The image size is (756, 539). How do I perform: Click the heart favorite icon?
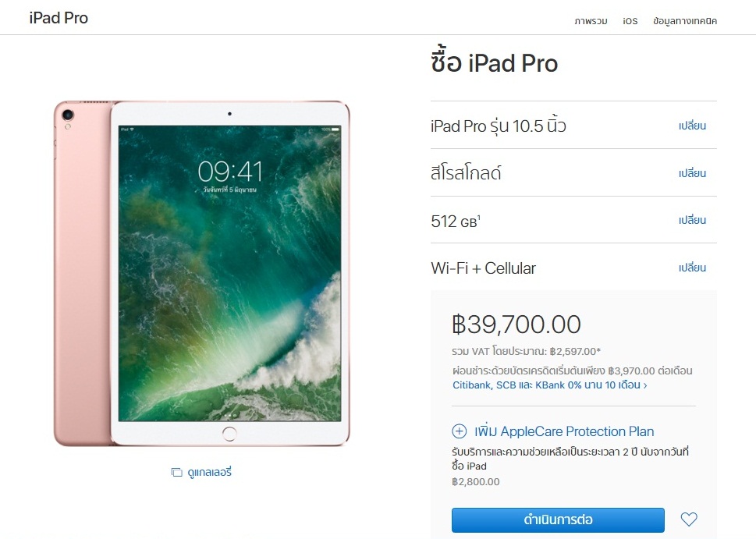coord(689,519)
